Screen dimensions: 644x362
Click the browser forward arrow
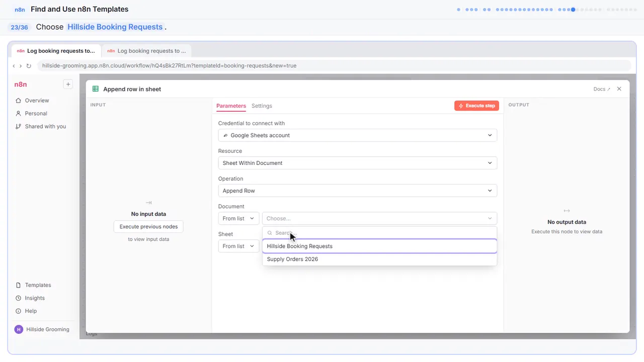coord(21,66)
